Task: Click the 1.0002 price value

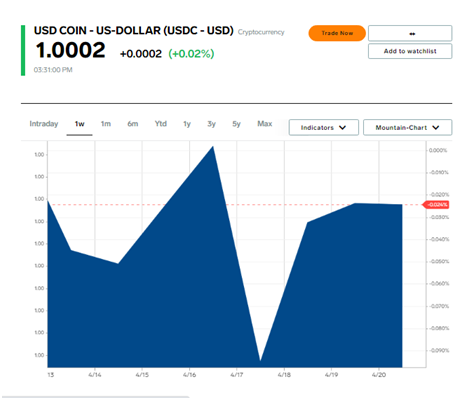Action: point(70,50)
